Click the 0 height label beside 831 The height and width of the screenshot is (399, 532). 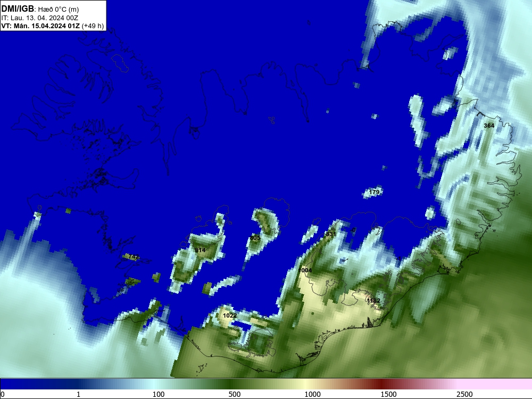click(x=354, y=230)
